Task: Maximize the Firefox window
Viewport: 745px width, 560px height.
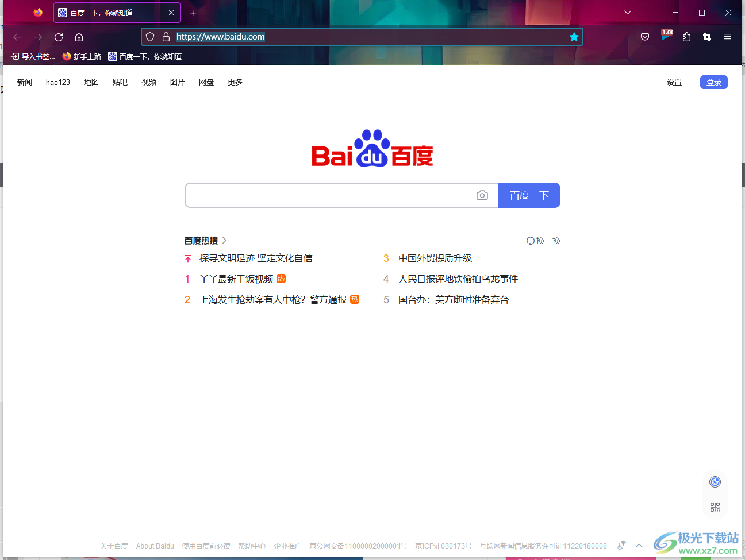Action: (702, 13)
